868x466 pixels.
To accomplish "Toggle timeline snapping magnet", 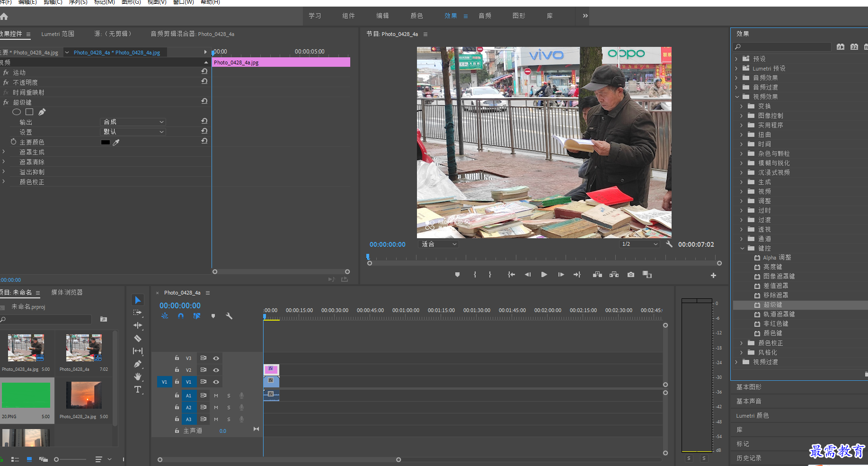I will pyautogui.click(x=181, y=316).
